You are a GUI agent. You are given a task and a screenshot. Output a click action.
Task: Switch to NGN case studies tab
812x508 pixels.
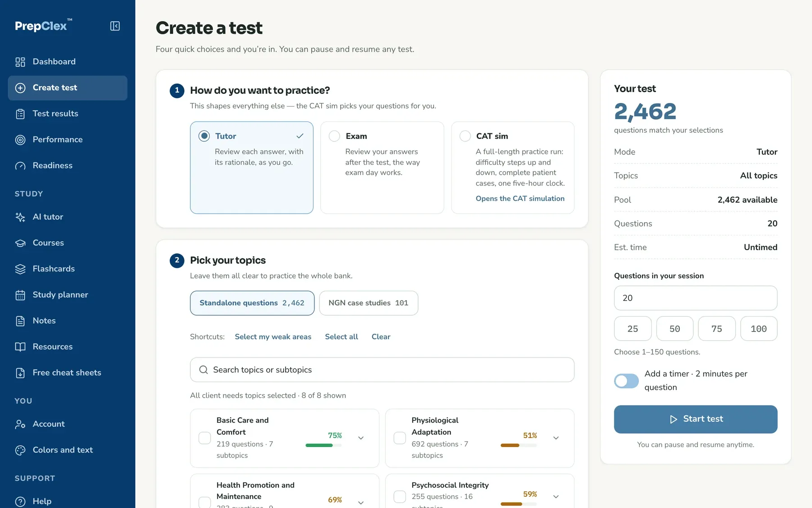(369, 303)
